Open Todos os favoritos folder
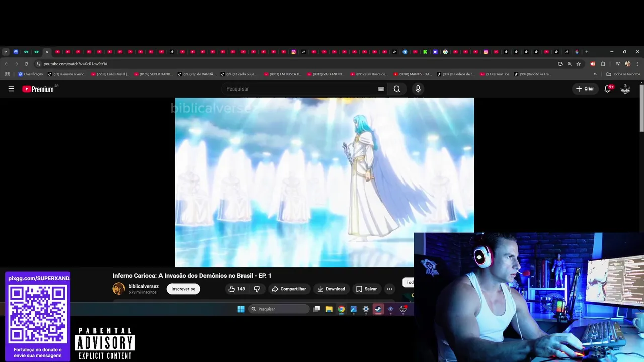Image resolution: width=644 pixels, height=362 pixels. 623,74
